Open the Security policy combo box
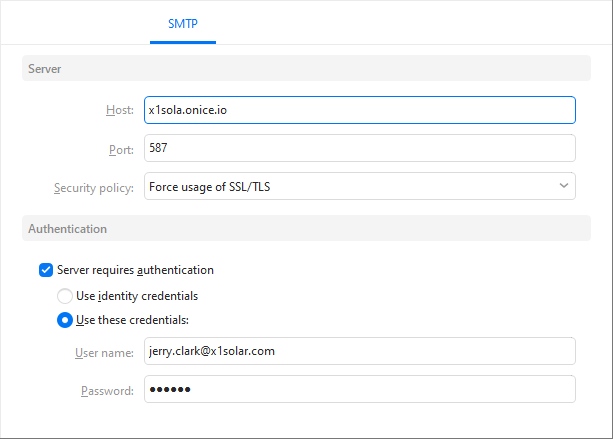The width and height of the screenshot is (613, 439). pyautogui.click(x=360, y=186)
